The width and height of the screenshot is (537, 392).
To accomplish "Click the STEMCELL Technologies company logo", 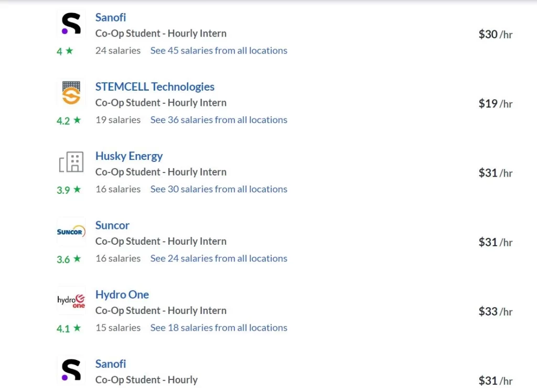I will [71, 93].
